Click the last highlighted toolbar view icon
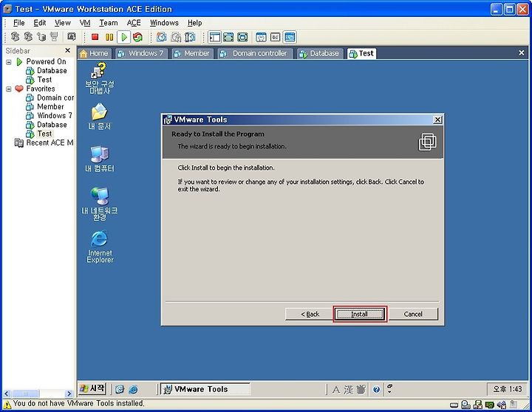The image size is (532, 412). [290, 37]
